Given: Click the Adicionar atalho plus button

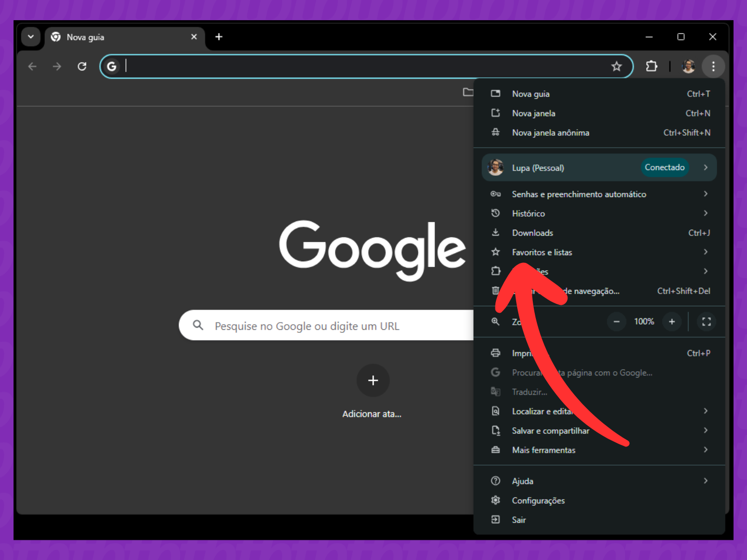Looking at the screenshot, I should point(372,381).
